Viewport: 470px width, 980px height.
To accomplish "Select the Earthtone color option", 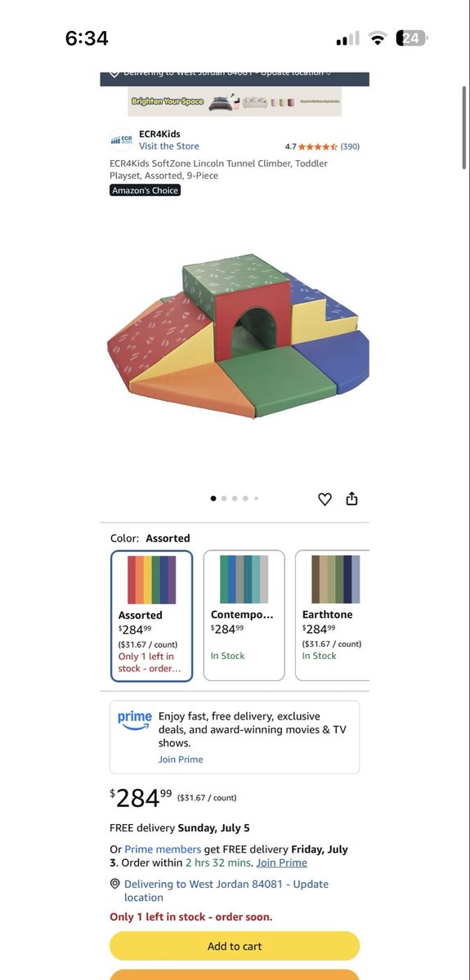I will [333, 616].
